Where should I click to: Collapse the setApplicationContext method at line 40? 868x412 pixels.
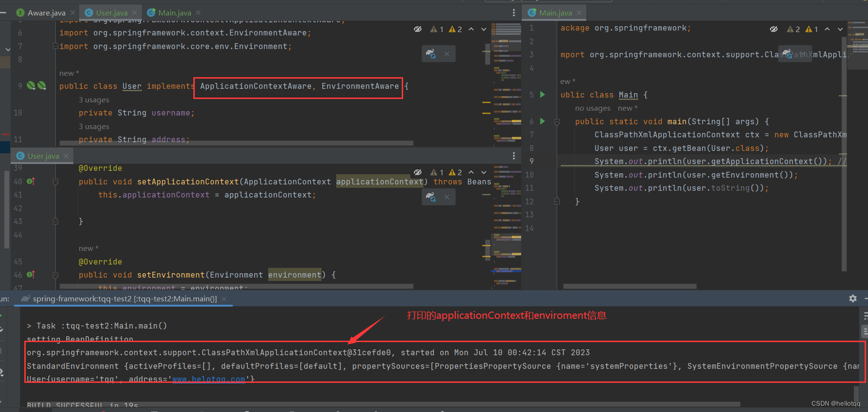click(x=55, y=181)
